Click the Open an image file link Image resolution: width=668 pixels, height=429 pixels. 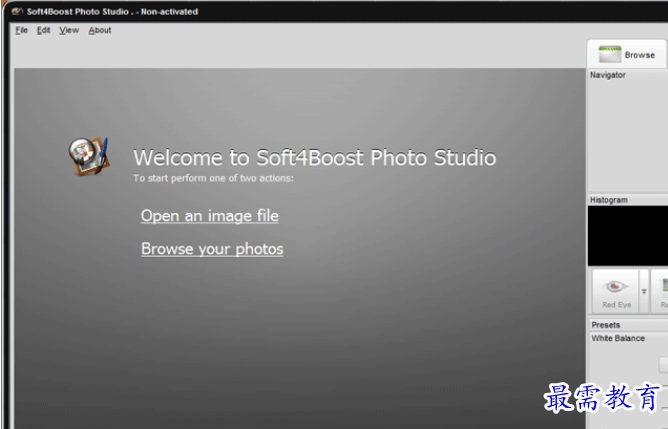pyautogui.click(x=210, y=216)
